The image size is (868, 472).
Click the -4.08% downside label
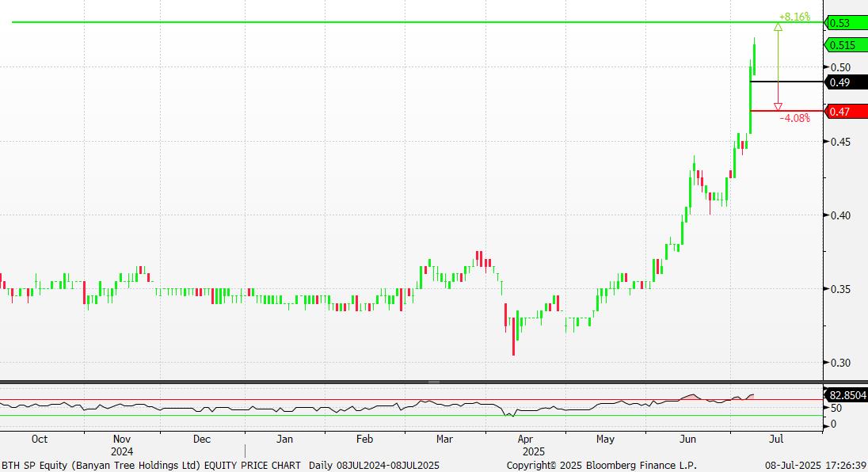pyautogui.click(x=795, y=118)
